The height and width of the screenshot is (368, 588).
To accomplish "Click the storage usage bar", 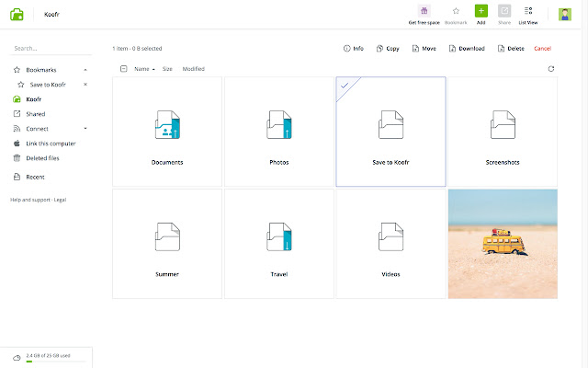I will [55, 362].
